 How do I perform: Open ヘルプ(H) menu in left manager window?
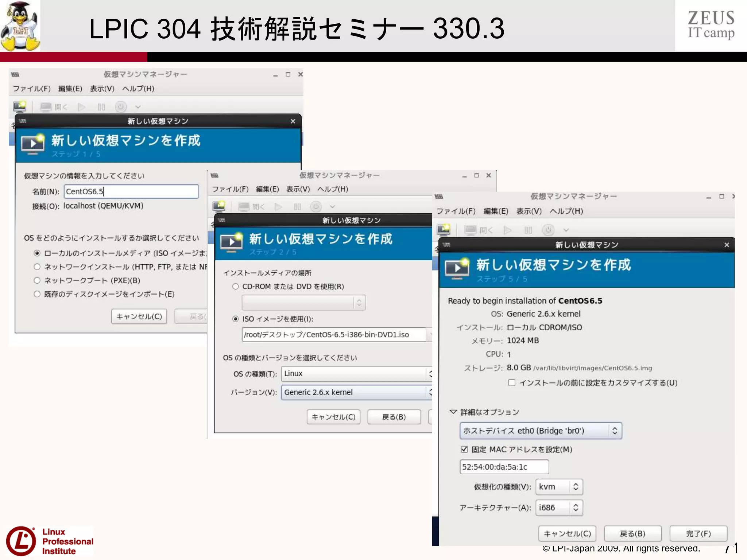(138, 89)
